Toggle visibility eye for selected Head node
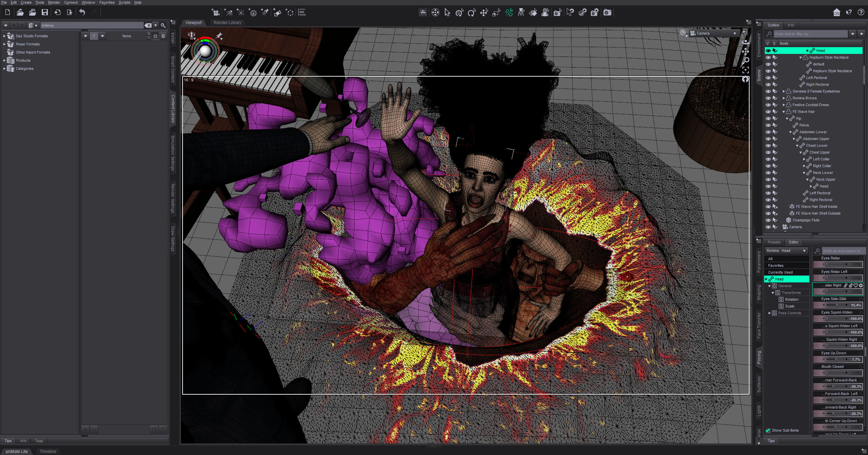Screen dimensions: 868x455 point(768,51)
